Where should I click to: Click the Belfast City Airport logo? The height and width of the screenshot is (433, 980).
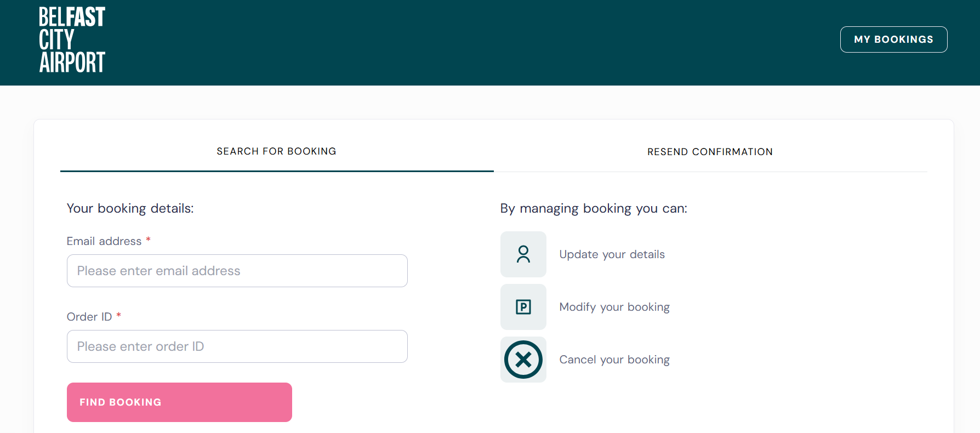pyautogui.click(x=72, y=39)
